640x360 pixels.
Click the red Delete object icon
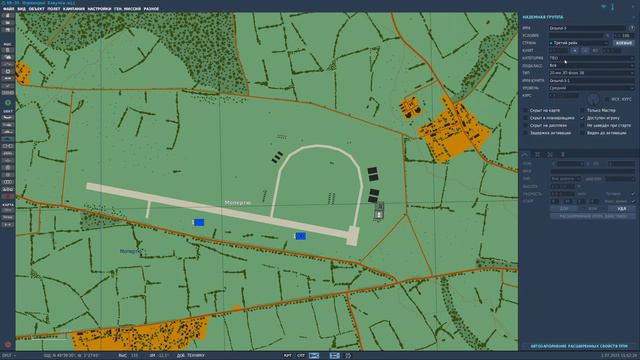click(8, 197)
